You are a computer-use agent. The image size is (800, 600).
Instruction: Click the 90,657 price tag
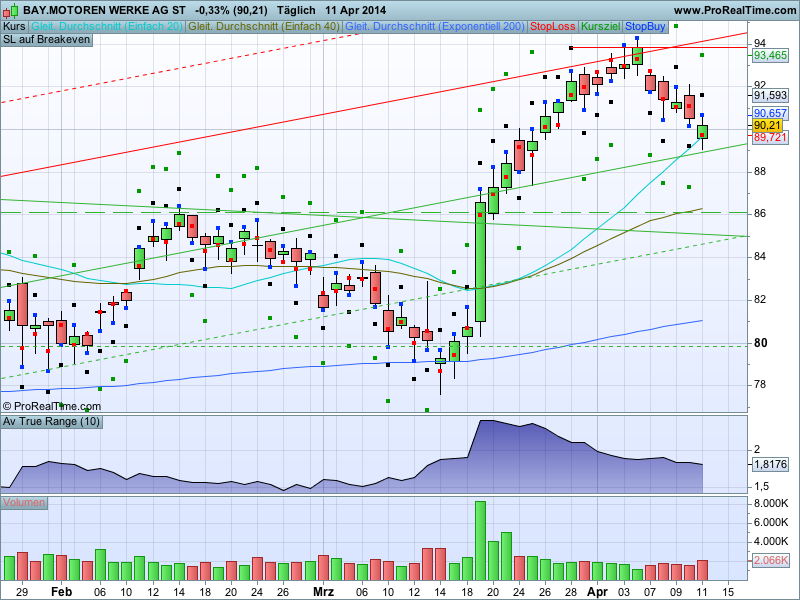pos(770,113)
